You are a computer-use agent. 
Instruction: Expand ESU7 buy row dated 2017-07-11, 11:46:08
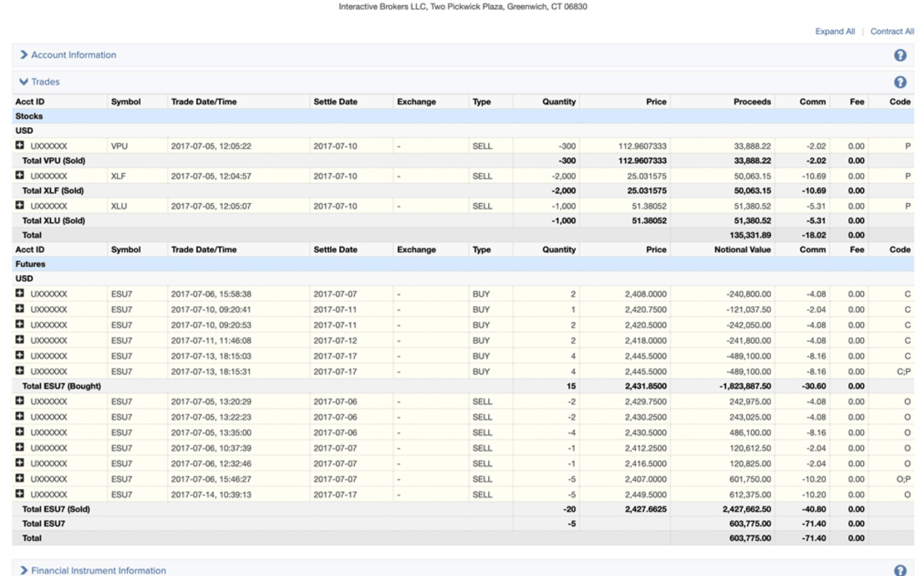(x=20, y=340)
